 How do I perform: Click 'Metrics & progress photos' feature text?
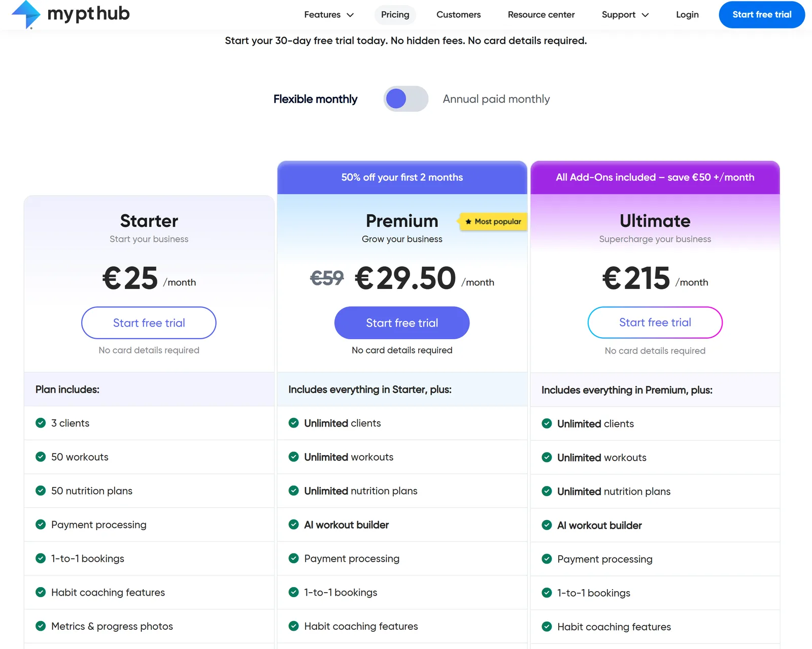click(112, 626)
